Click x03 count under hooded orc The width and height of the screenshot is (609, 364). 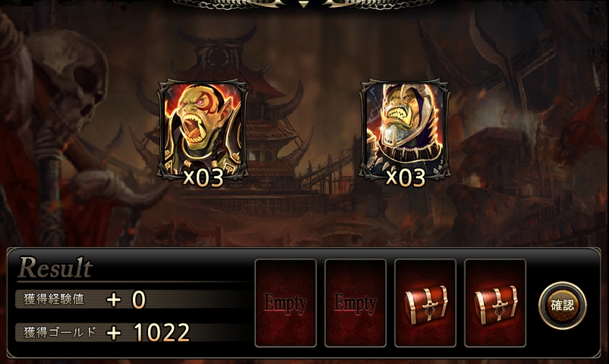[405, 178]
